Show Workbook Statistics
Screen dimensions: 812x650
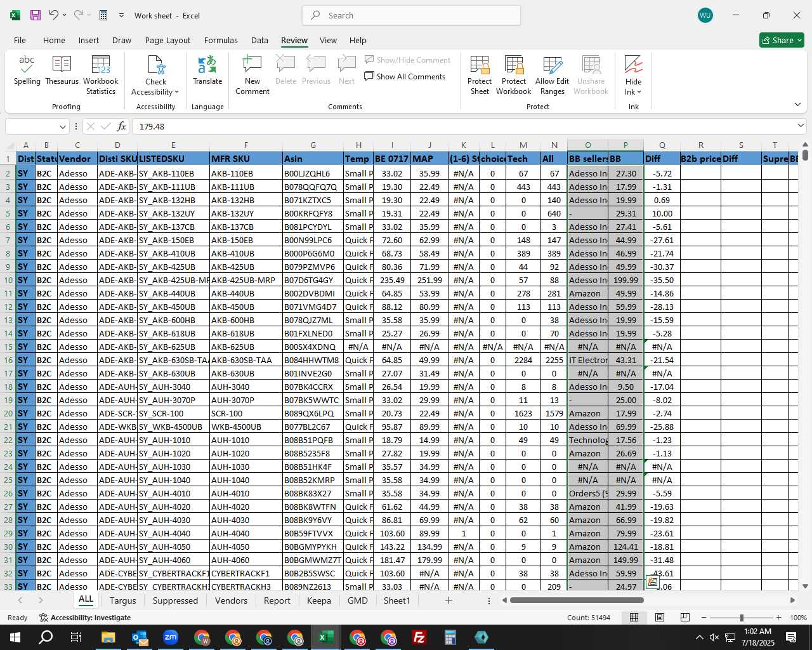tap(101, 76)
